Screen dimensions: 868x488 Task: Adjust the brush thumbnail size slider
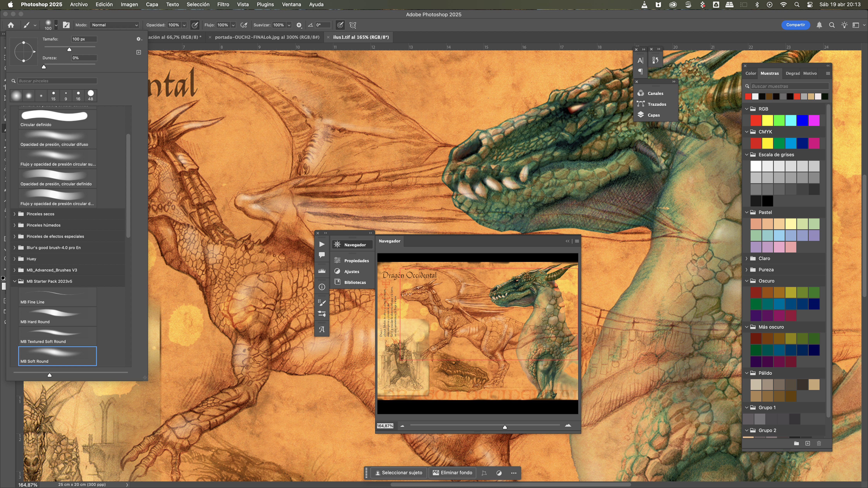(x=50, y=375)
